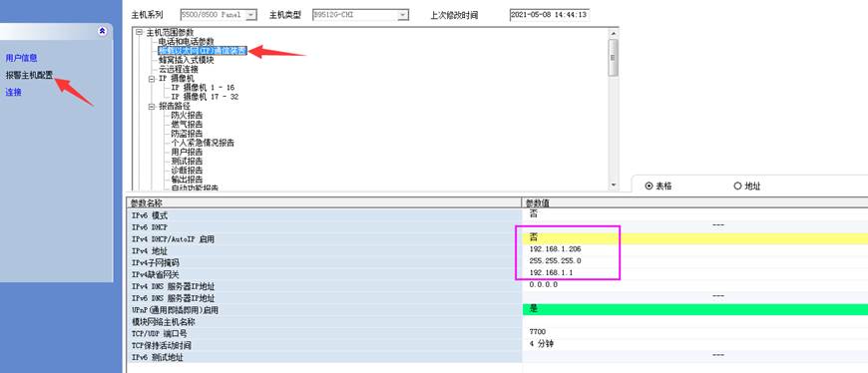
Task: Click the tree scrollbar up arrow
Action: coord(613,33)
